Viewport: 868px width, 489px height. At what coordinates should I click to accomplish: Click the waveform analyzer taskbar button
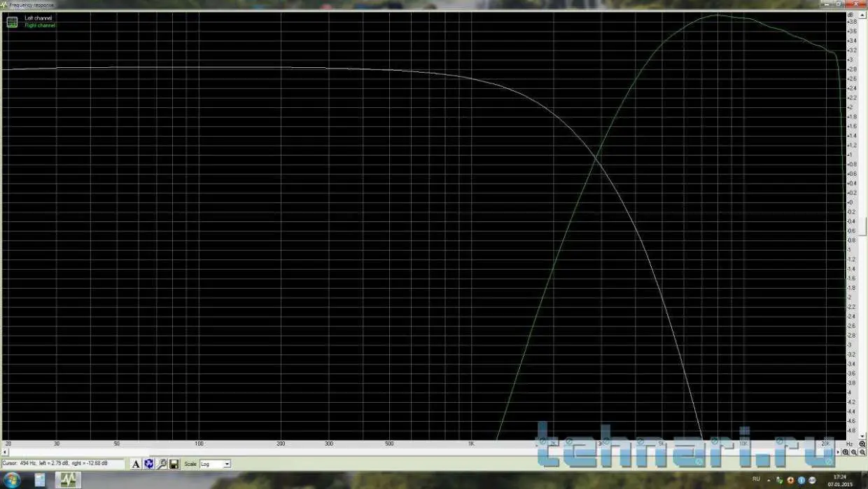click(68, 480)
